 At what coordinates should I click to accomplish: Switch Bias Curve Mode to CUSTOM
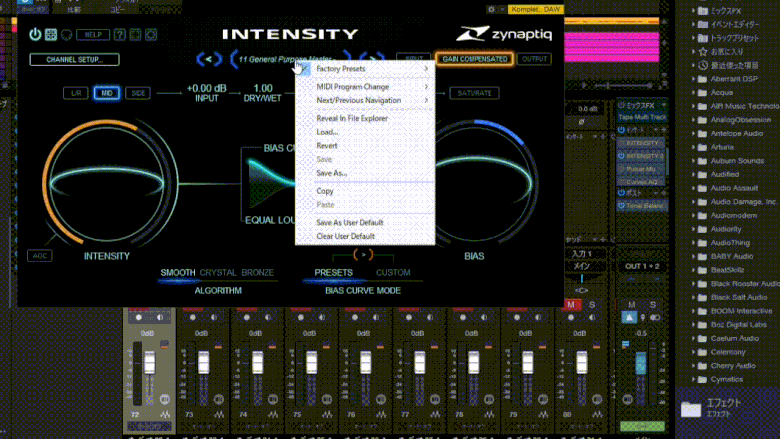pyautogui.click(x=393, y=272)
